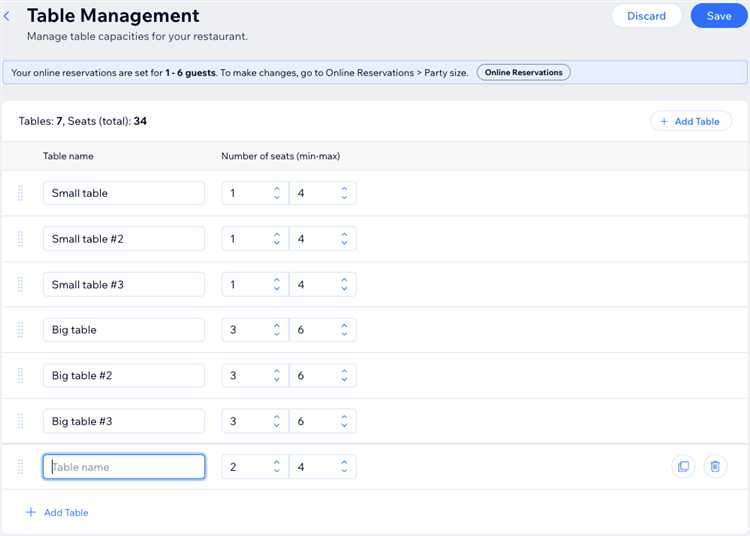Click the drag handle for Small table
The height and width of the screenshot is (536, 750).
20,193
